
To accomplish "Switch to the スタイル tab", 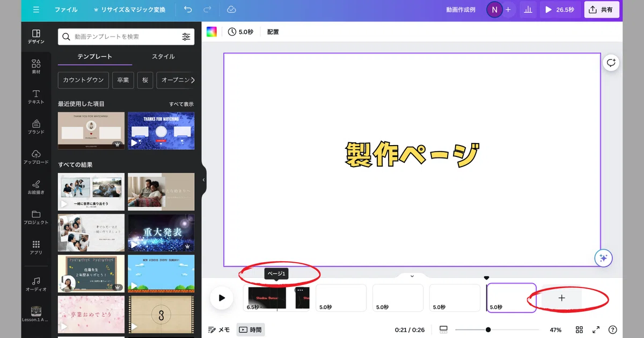I will 163,56.
